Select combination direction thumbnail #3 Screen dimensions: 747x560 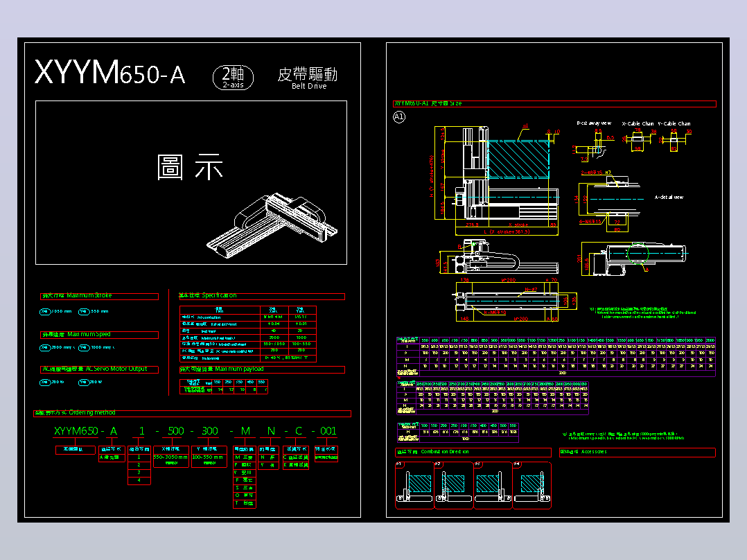point(493,485)
